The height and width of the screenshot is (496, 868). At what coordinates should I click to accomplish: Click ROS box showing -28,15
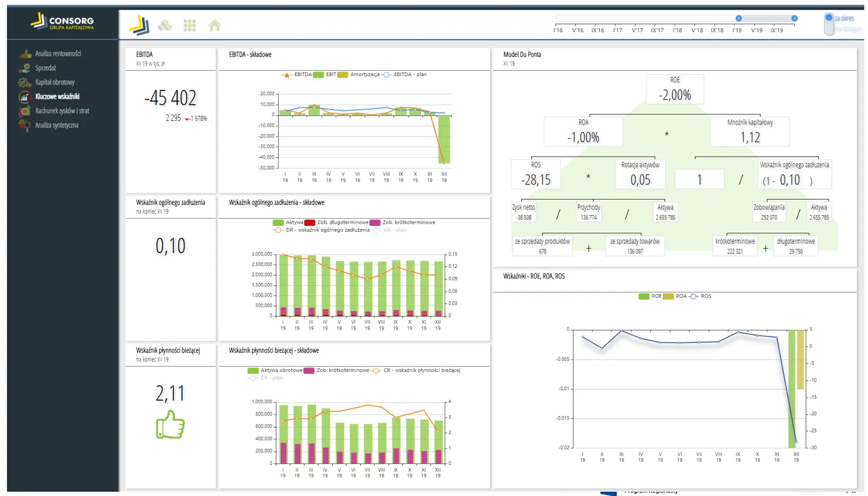click(536, 174)
